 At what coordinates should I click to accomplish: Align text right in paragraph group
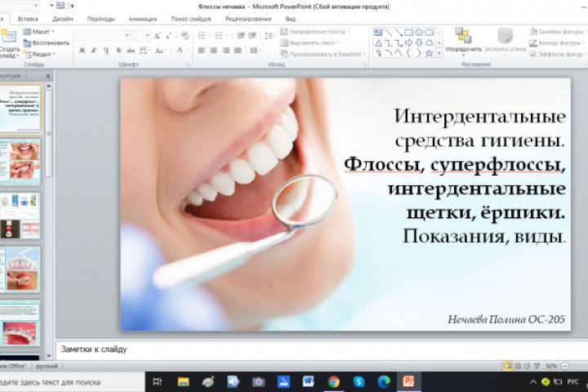225,51
